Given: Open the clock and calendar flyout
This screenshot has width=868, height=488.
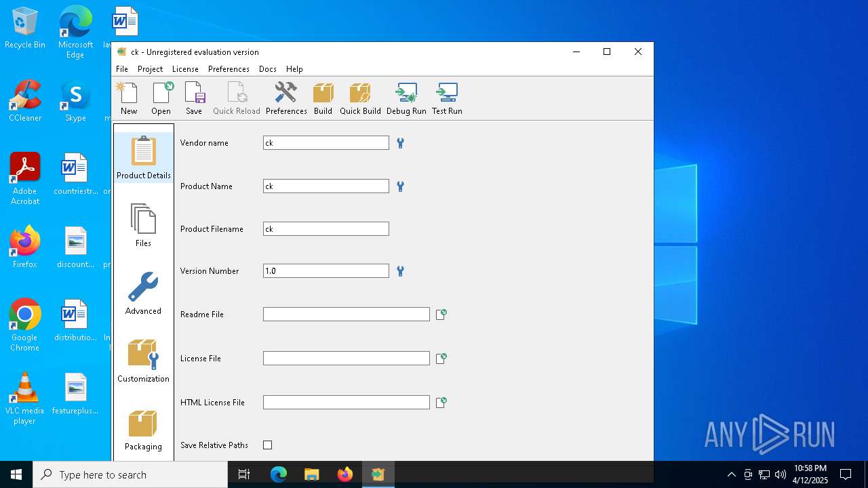Looking at the screenshot, I should pos(810,474).
